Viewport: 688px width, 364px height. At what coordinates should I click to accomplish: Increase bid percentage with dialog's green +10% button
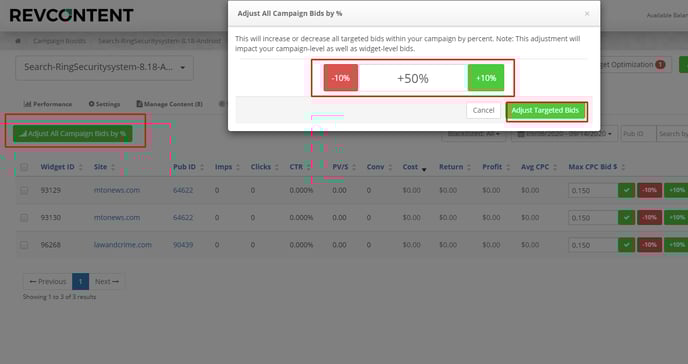[x=486, y=78]
